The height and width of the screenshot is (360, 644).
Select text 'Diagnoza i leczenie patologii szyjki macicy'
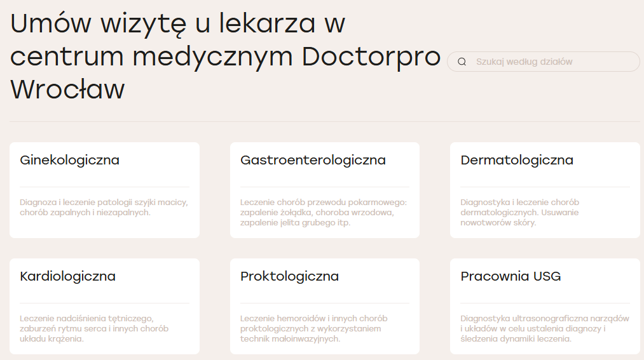click(x=103, y=202)
